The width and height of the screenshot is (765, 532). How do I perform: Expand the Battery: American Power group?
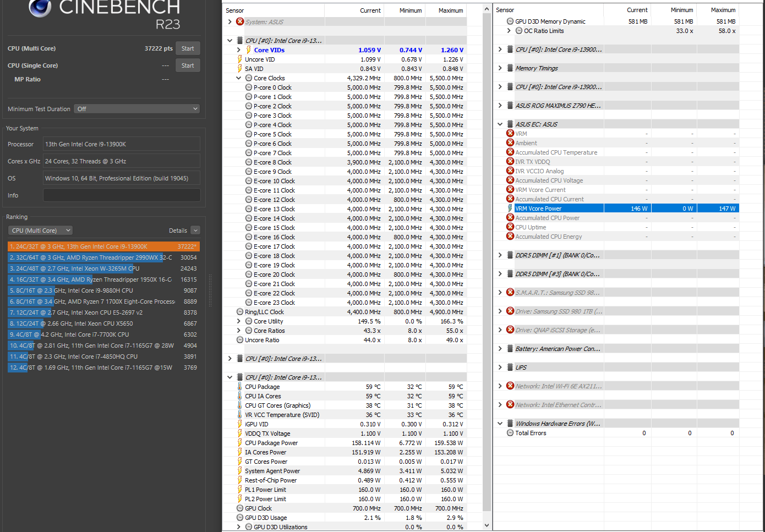[x=500, y=349]
